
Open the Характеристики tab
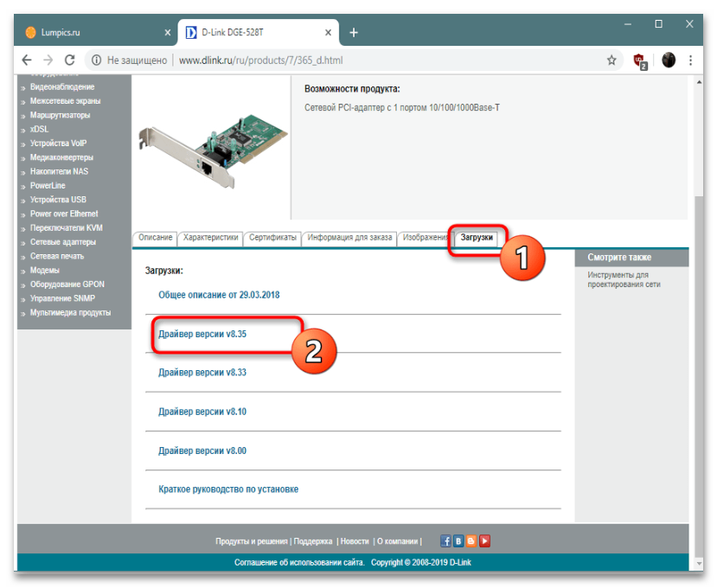click(x=211, y=238)
